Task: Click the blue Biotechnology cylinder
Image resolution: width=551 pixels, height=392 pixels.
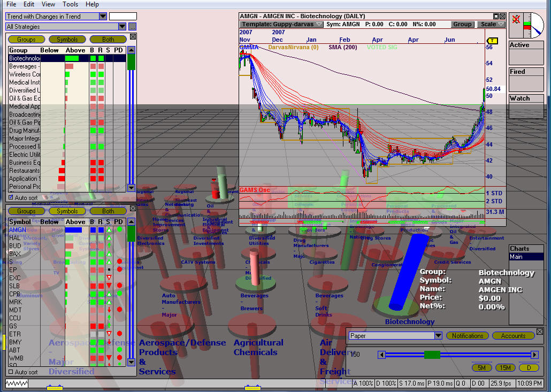Action: [408, 272]
